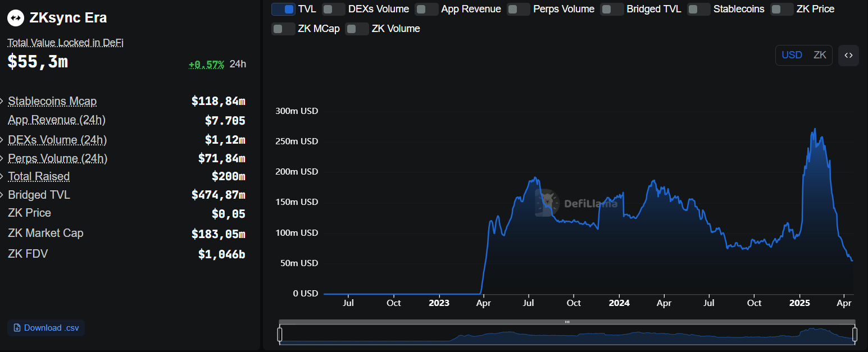Click the App Revenue (24h) label
The image size is (868, 352).
point(57,120)
